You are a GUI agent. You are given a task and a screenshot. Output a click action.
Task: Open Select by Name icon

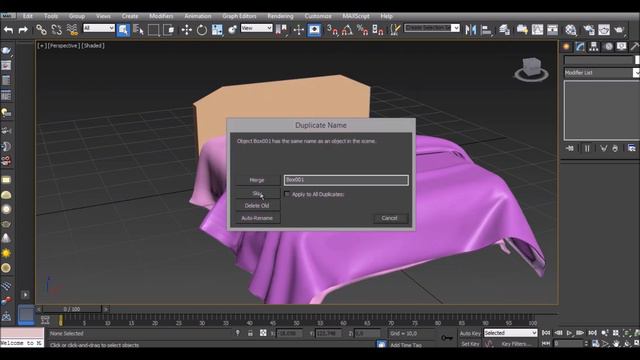138,30
